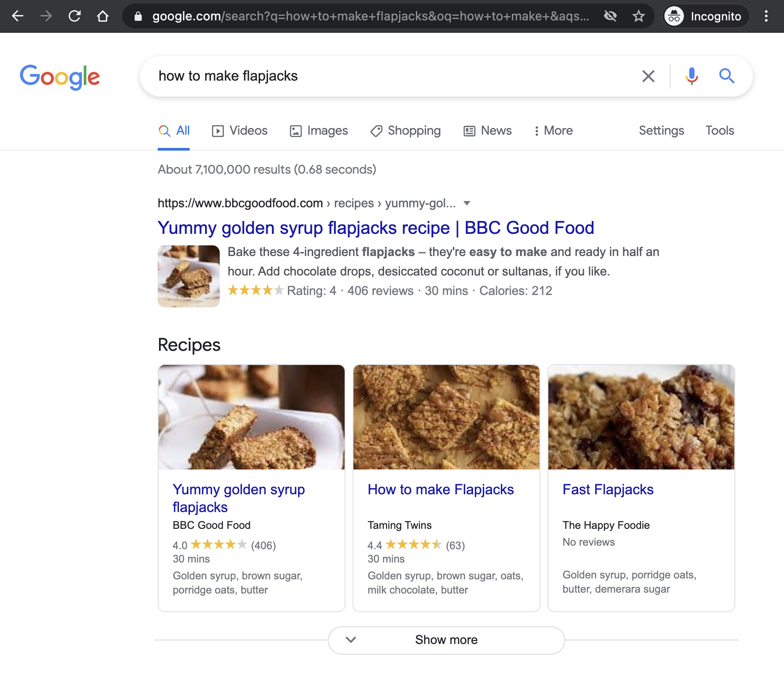784x675 pixels.
Task: Toggle the third-party cookie blocking eye icon
Action: (610, 16)
